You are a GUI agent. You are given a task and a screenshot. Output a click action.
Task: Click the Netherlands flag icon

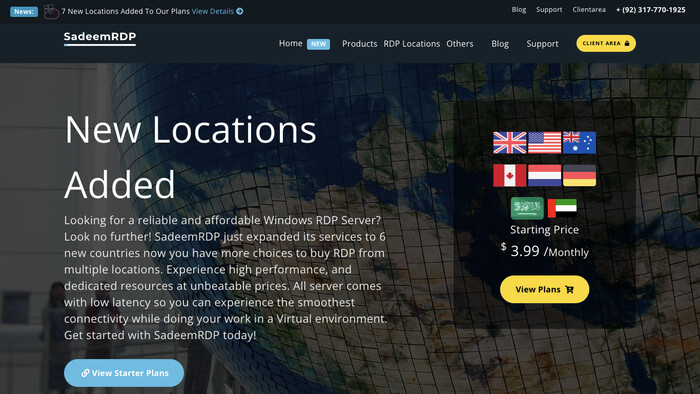tap(544, 175)
